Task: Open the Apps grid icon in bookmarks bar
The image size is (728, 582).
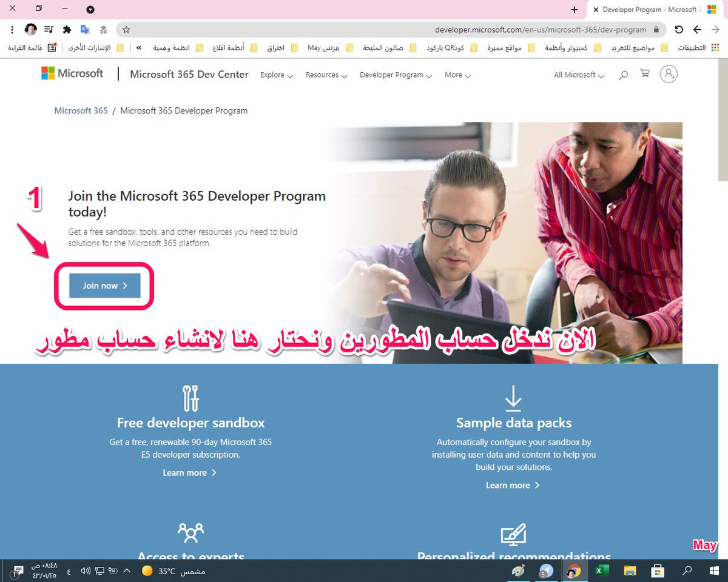Action: pos(716,47)
